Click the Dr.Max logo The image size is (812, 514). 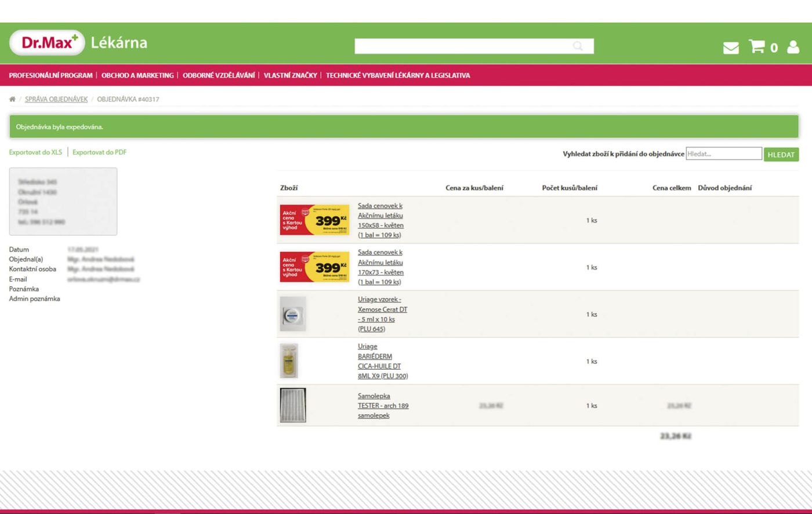click(x=48, y=43)
